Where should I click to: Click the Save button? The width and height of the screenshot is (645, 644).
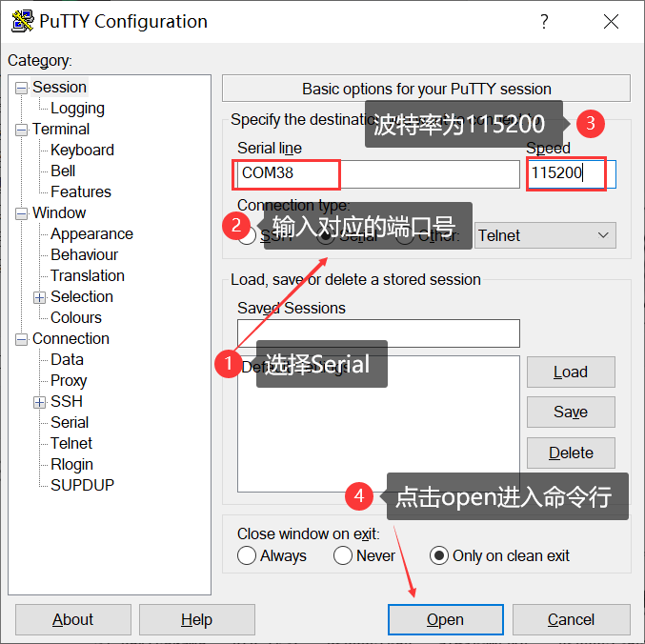tap(571, 413)
